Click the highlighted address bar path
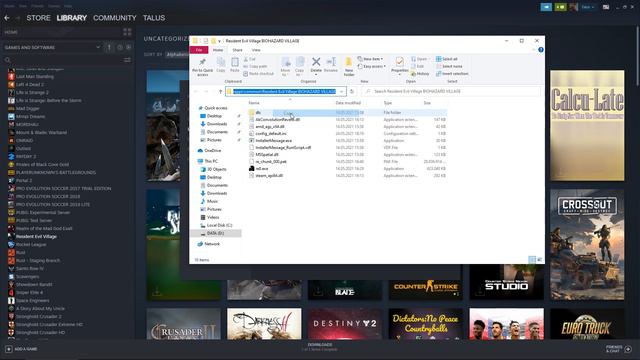 (x=284, y=91)
